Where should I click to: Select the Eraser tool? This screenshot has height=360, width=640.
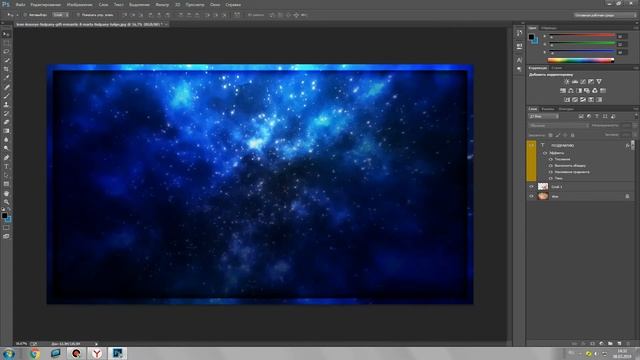[x=6, y=122]
